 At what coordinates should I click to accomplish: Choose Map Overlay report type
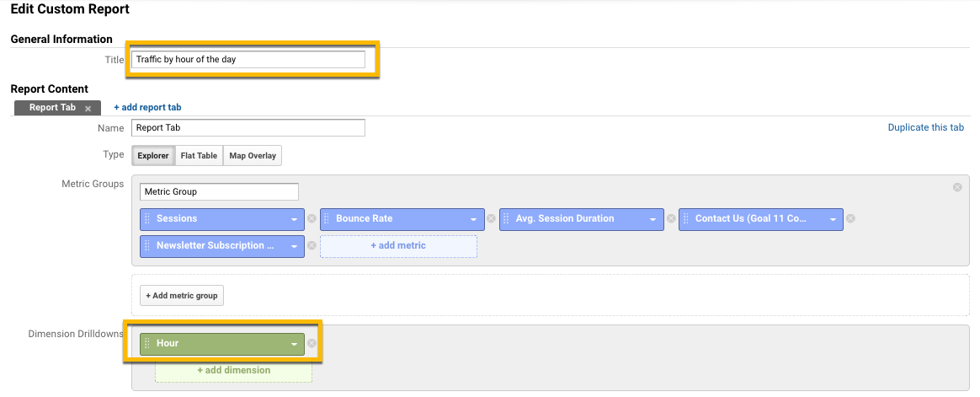253,156
